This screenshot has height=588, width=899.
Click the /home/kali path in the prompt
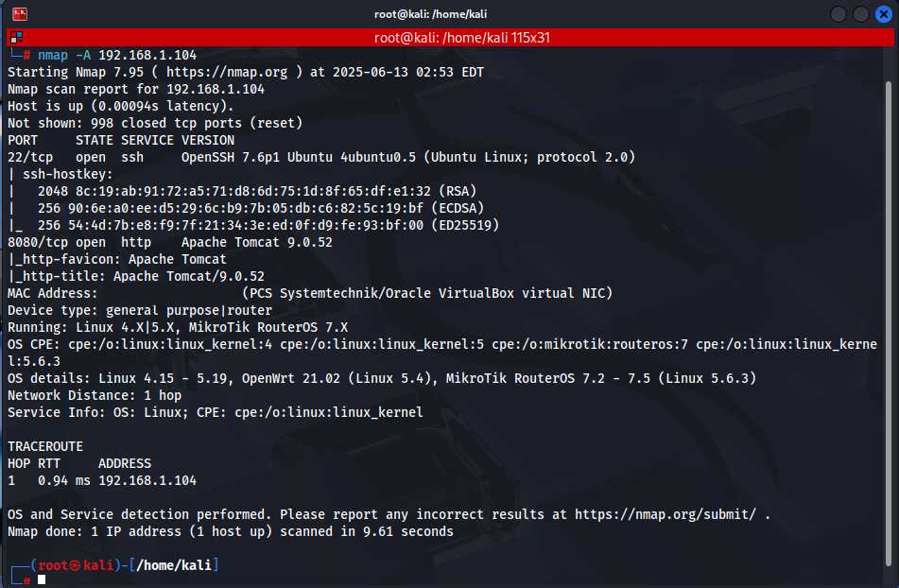tap(174, 565)
